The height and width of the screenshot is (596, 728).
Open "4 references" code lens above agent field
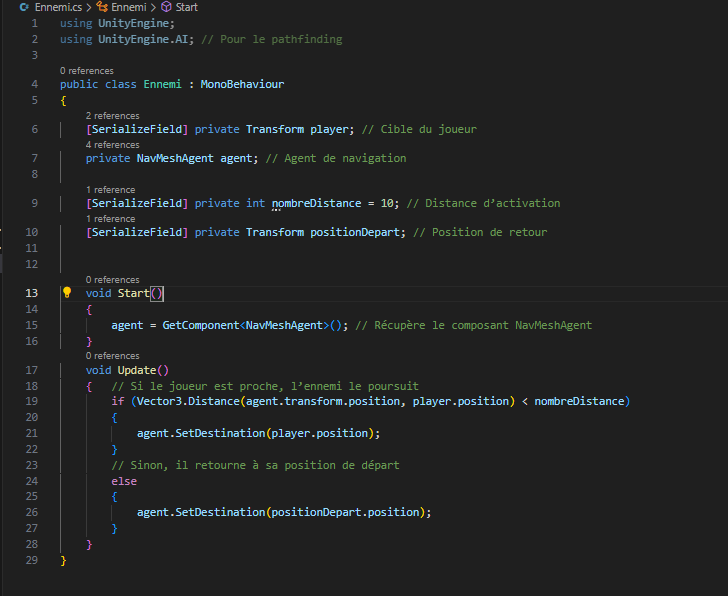click(112, 145)
